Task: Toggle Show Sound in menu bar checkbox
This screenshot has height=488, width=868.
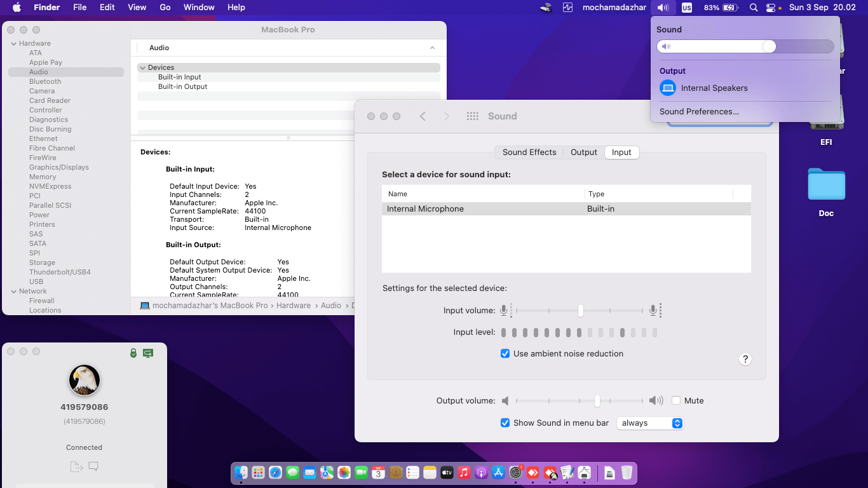Action: (x=505, y=423)
